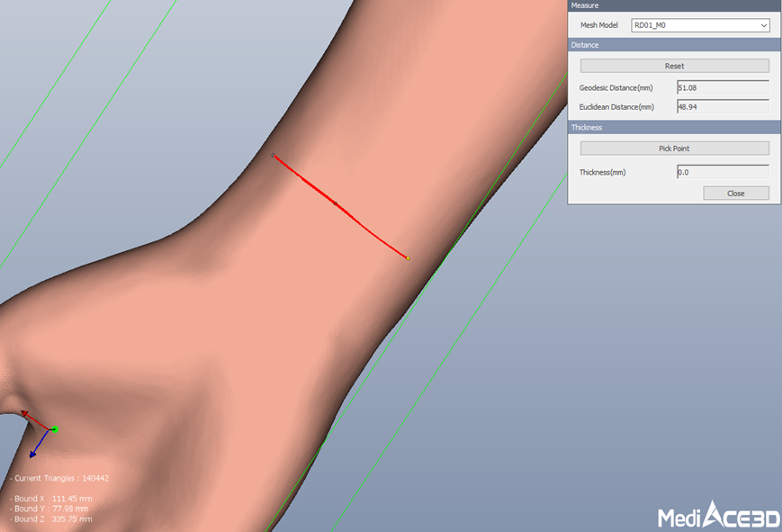Click the Euclidean Distance value field
This screenshot has height=532, width=782.
(723, 106)
